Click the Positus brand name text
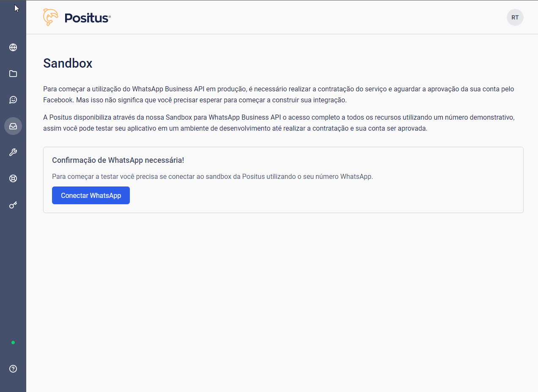The width and height of the screenshot is (538, 392). click(87, 18)
